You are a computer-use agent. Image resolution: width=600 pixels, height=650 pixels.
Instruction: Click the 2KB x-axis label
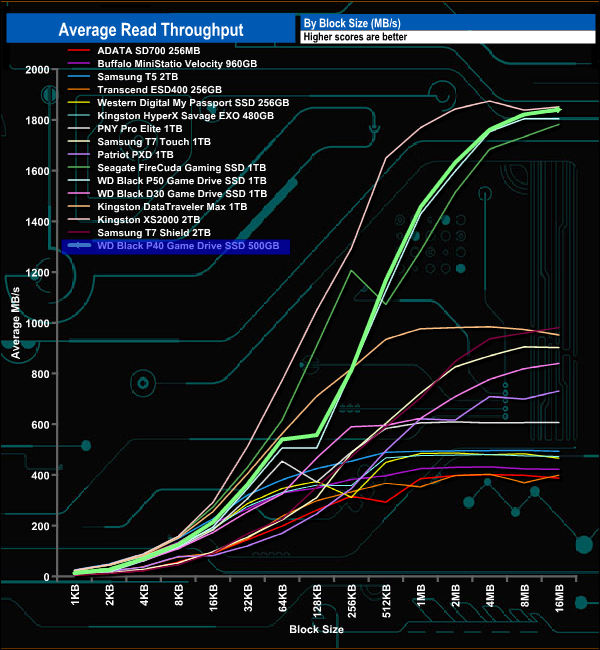(x=109, y=595)
